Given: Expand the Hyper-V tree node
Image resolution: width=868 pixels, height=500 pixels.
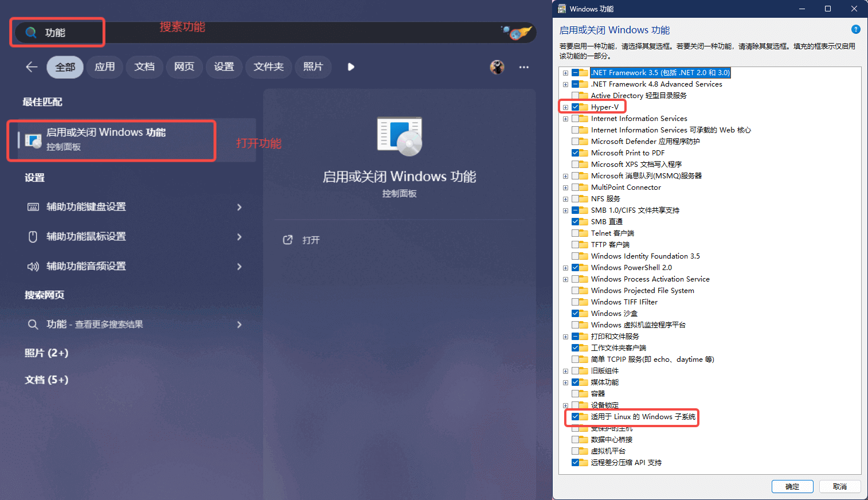Looking at the screenshot, I should click(565, 107).
